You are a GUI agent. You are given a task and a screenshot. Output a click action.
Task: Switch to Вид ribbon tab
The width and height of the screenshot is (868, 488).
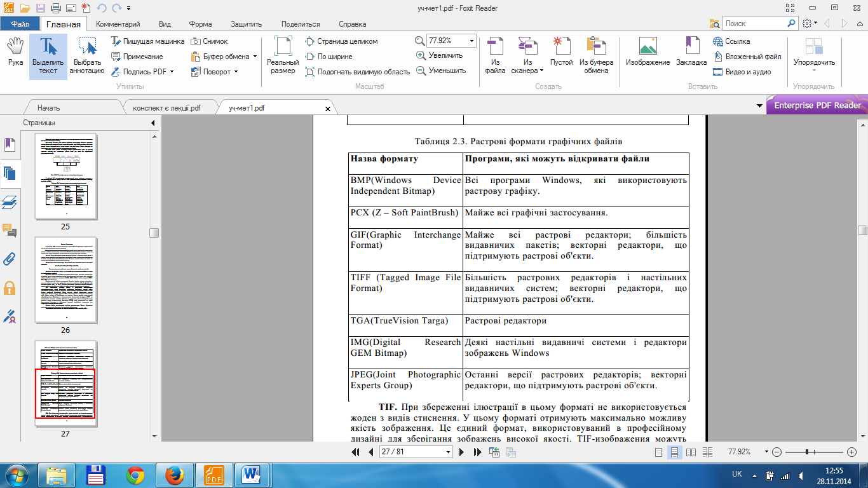pos(165,24)
